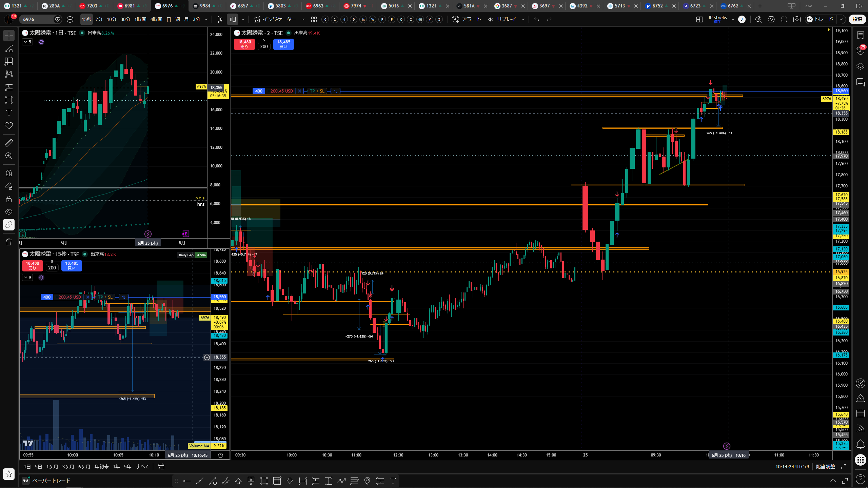This screenshot has width=868, height=488.
Task: Click the 投稿 publish button
Action: pos(857,19)
